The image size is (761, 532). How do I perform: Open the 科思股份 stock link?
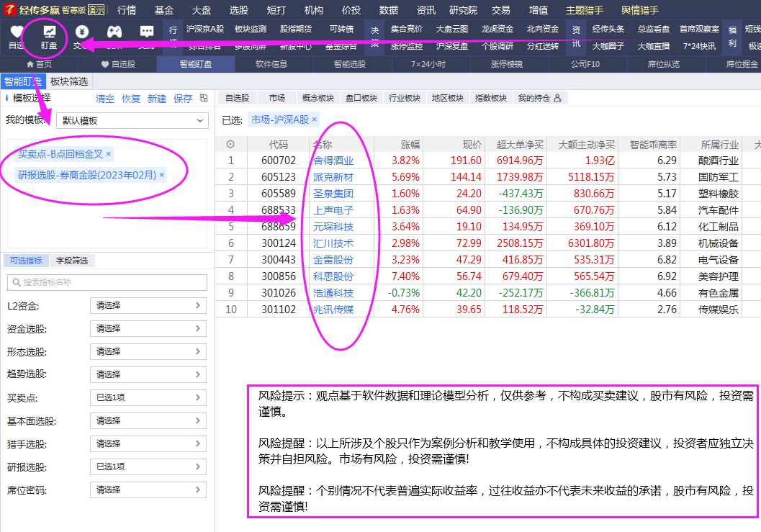[x=333, y=276]
